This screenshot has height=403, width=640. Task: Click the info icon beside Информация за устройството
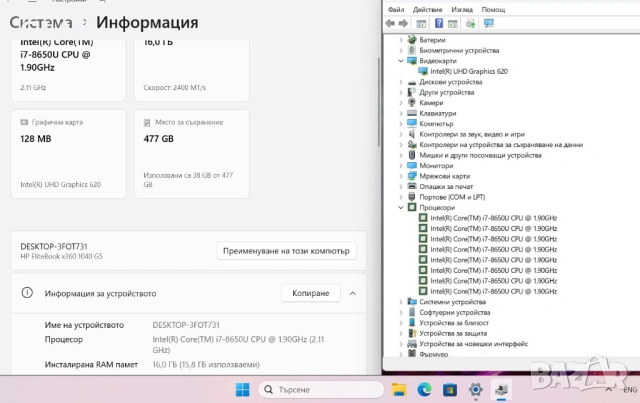[x=27, y=293]
